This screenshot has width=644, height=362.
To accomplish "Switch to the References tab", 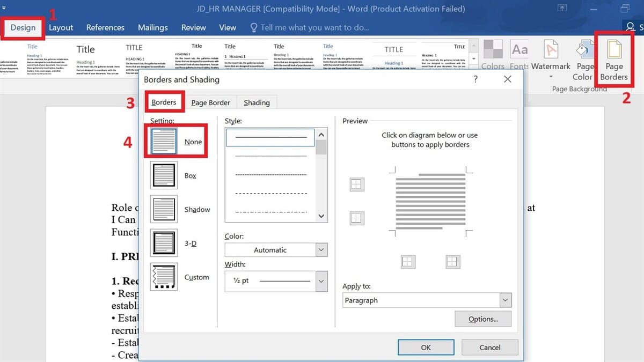I will pos(105,27).
